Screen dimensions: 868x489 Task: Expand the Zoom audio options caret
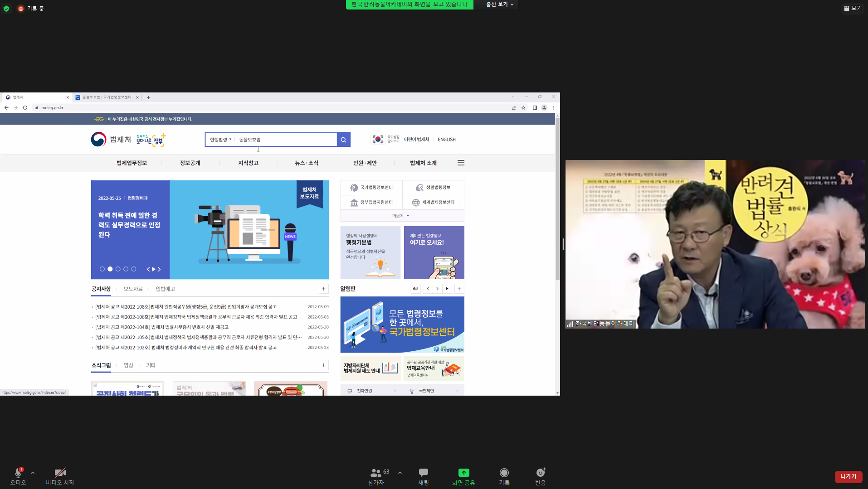(33, 473)
